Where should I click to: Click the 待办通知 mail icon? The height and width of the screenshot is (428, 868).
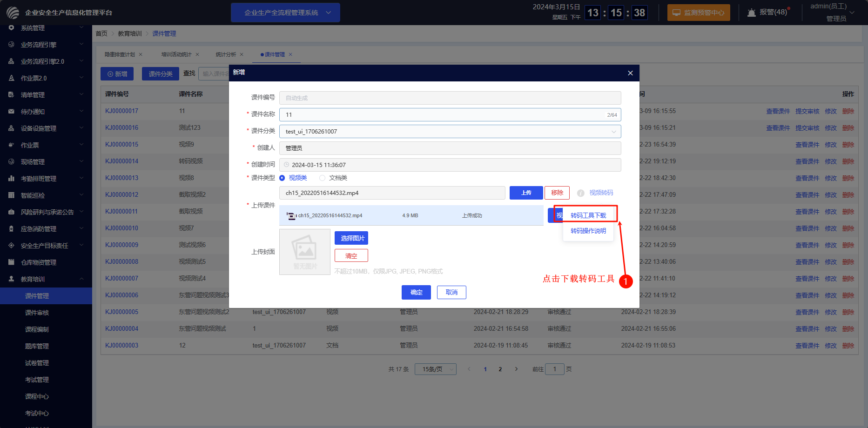[11, 112]
